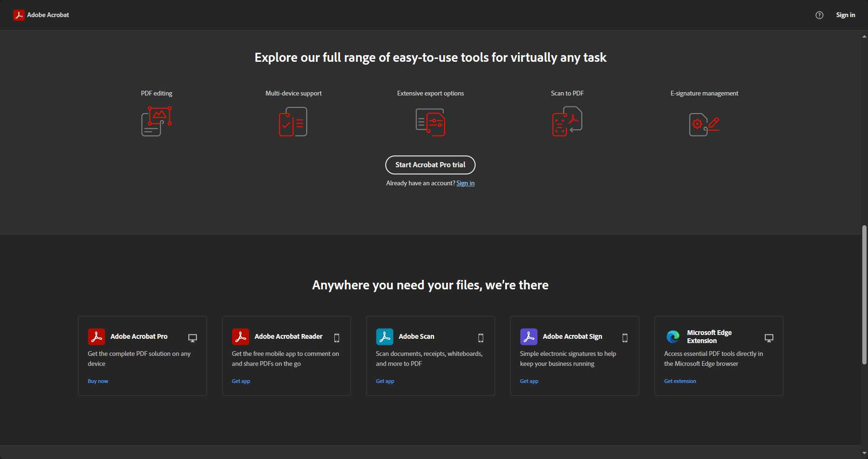The width and height of the screenshot is (868, 459).
Task: Get app for Adobe Acrobat Reader
Action: 241,381
